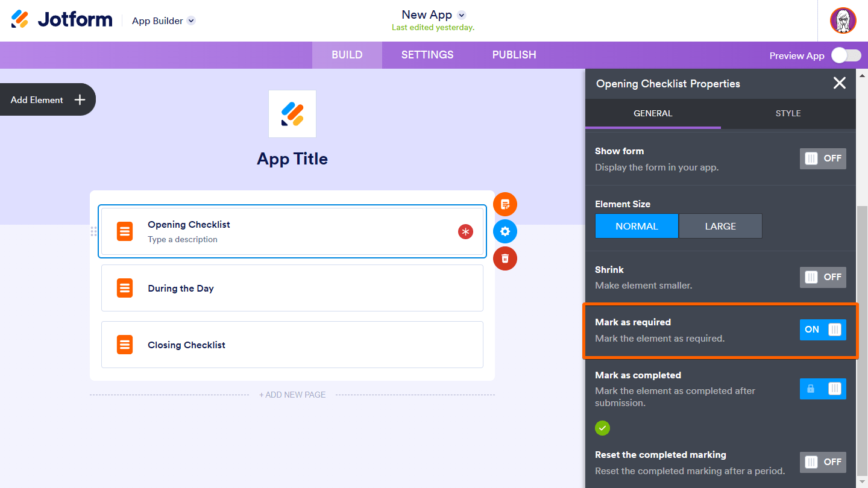The height and width of the screenshot is (488, 868).
Task: Open the user avatar profile menu
Action: click(843, 20)
